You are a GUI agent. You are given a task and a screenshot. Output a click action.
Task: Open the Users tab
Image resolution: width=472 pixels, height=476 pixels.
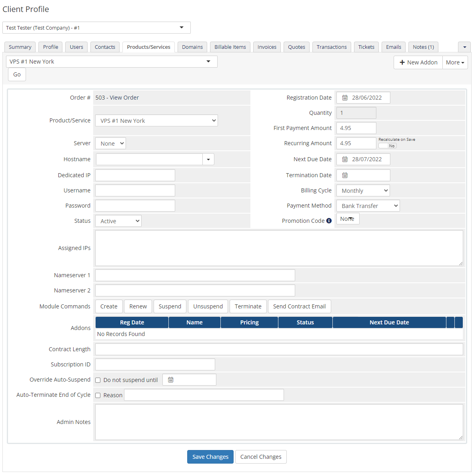(x=76, y=47)
